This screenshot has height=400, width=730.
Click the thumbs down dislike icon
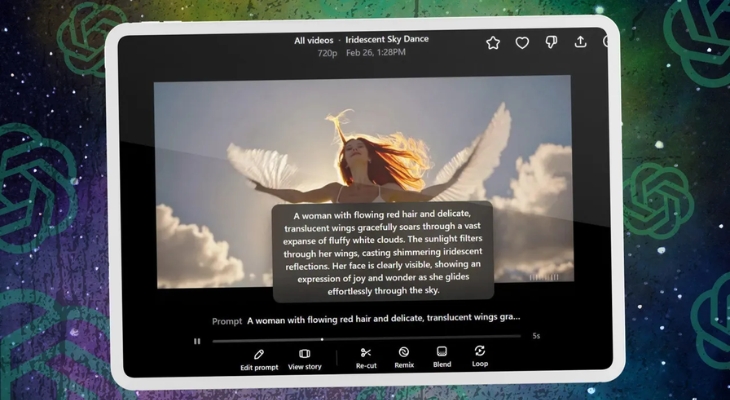click(550, 43)
